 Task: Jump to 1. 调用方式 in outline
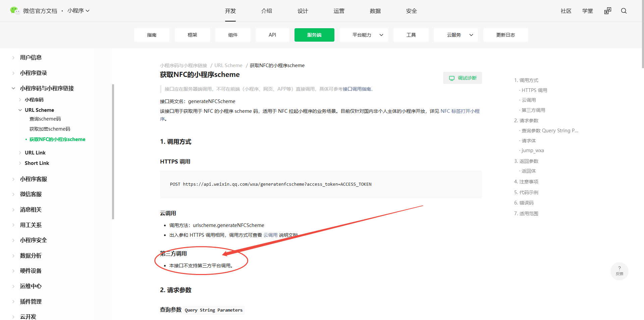tap(526, 80)
